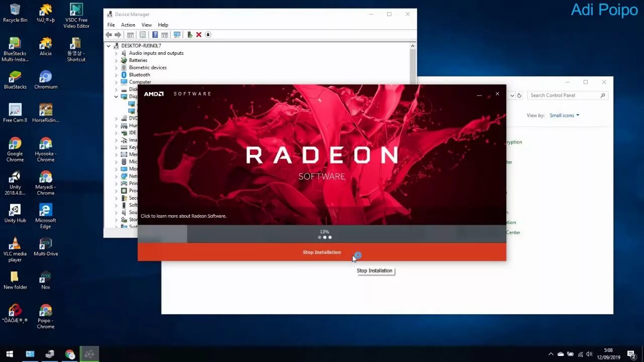The width and height of the screenshot is (644, 362).
Task: Click the down-arrow 'Disable device' toolbar icon
Action: [x=208, y=35]
